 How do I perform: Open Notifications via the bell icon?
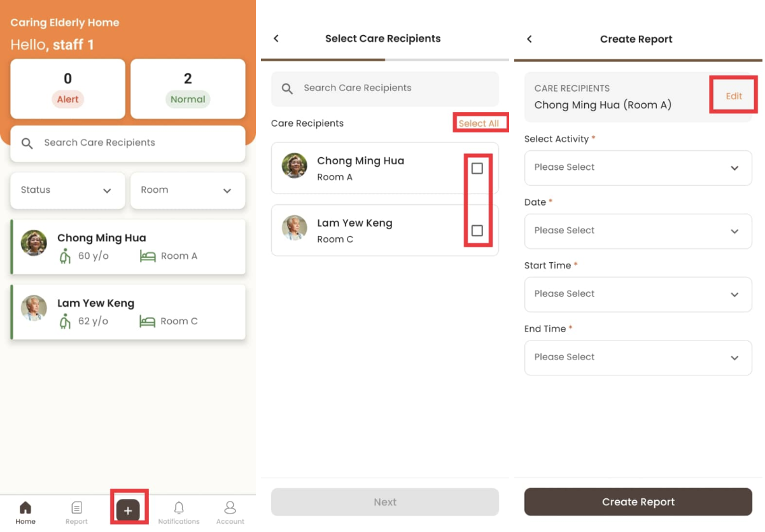click(179, 507)
